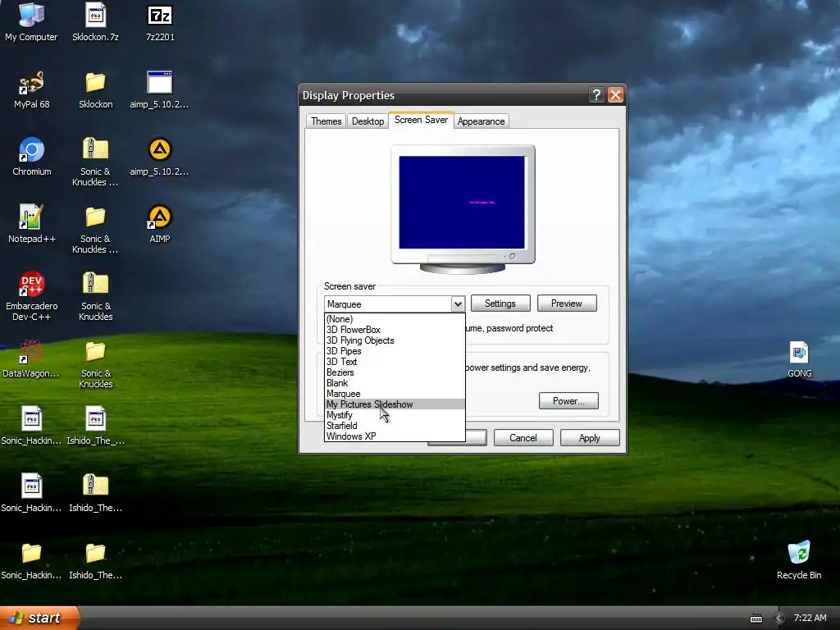Image resolution: width=840 pixels, height=630 pixels.
Task: Switch to the Desktop tab
Action: pyautogui.click(x=367, y=121)
